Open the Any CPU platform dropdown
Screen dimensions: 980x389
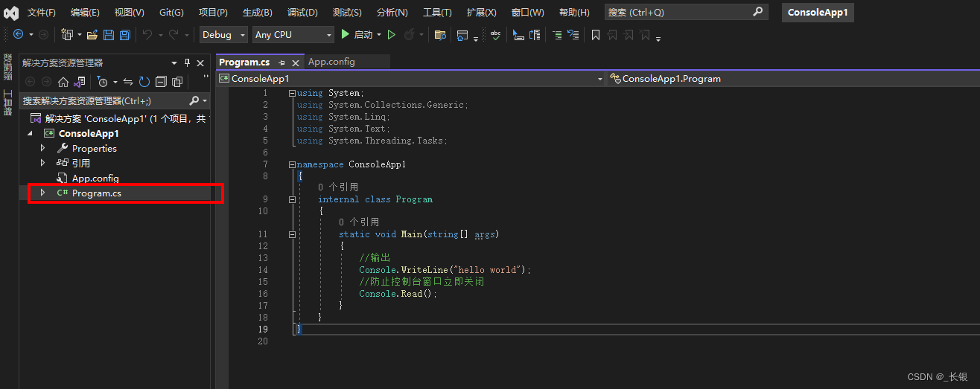click(x=293, y=35)
